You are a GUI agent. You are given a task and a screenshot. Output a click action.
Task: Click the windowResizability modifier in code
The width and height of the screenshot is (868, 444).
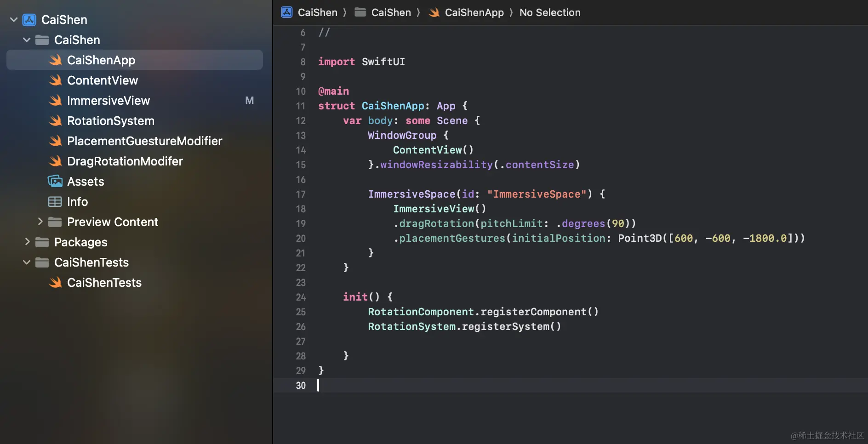[436, 165]
